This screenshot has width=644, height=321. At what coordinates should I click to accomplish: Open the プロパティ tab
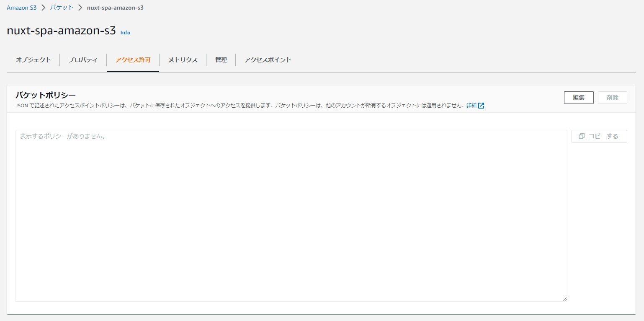(x=83, y=60)
